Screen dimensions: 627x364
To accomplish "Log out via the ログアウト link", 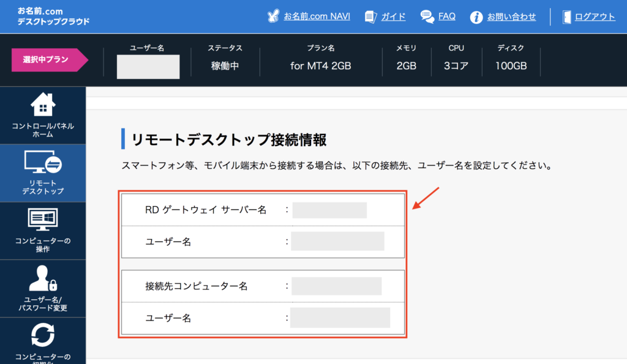I will click(x=595, y=17).
